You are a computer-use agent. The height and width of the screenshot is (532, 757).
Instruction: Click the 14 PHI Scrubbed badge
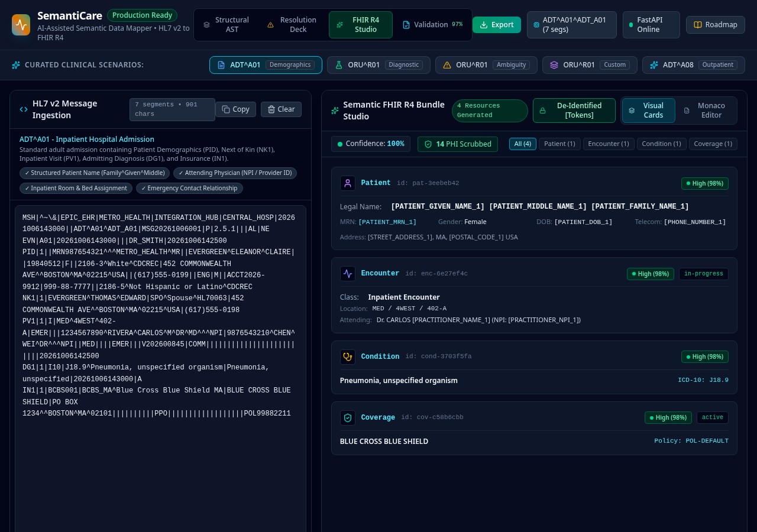tap(458, 144)
